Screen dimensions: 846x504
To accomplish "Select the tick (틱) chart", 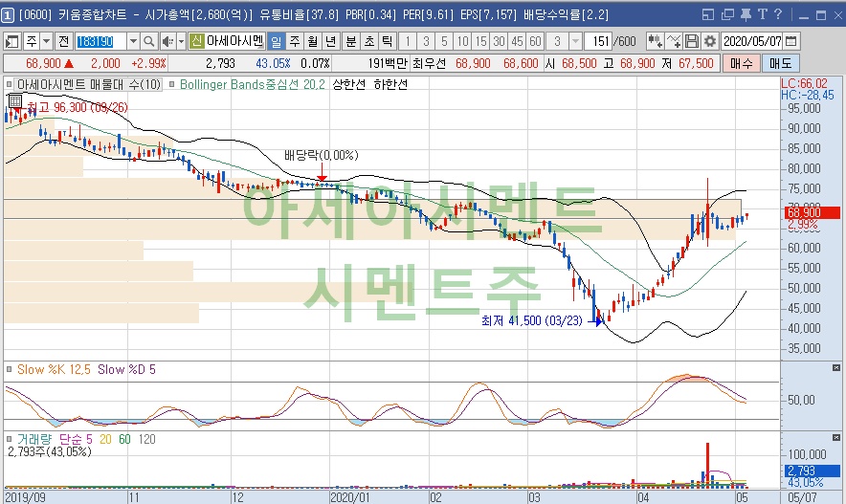I will (x=388, y=41).
